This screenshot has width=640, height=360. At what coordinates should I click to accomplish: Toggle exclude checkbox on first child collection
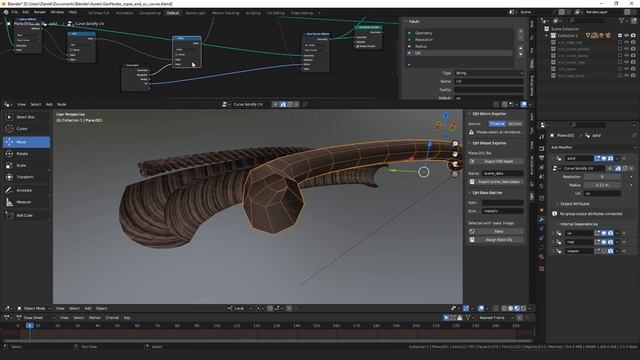coord(620,42)
